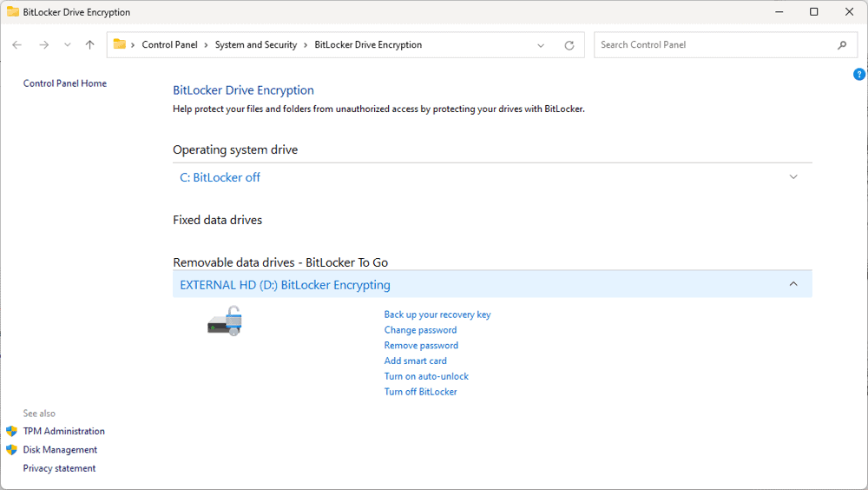Open the Privacy statement

click(x=59, y=468)
